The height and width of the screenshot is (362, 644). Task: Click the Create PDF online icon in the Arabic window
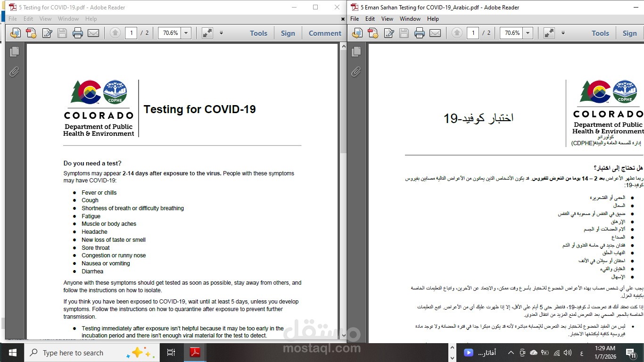pyautogui.click(x=373, y=33)
